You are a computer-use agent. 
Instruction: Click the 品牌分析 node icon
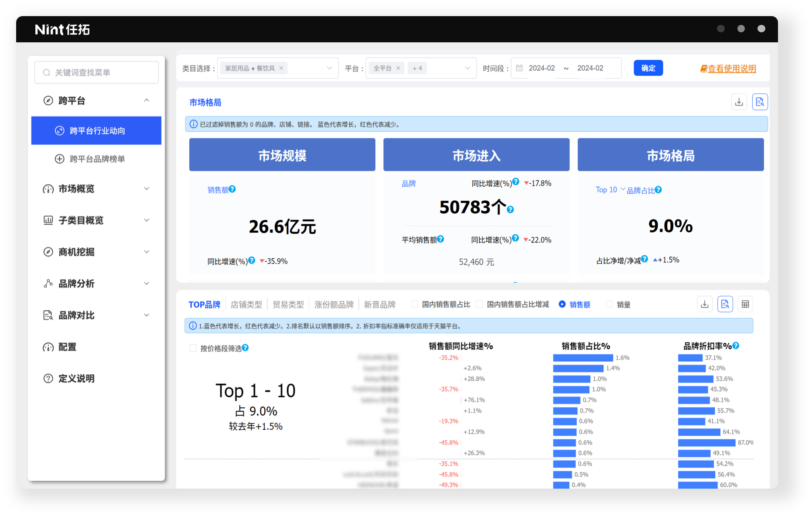(48, 284)
